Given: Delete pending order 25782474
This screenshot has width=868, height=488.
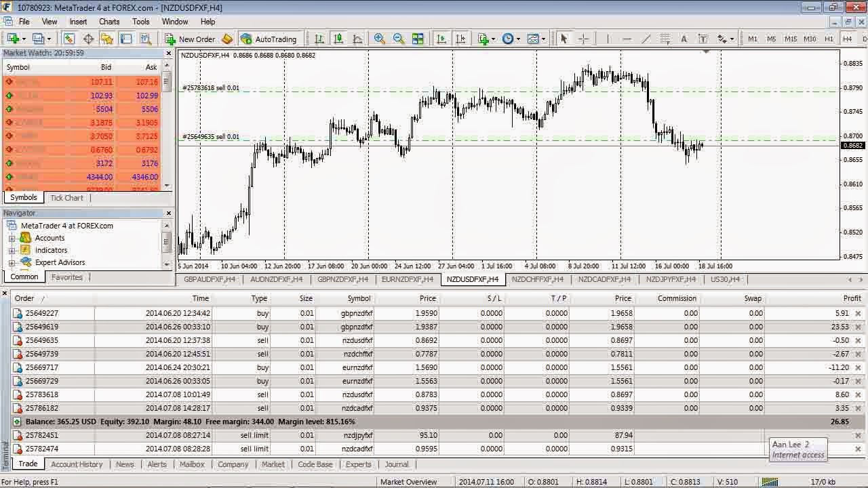Looking at the screenshot, I should (858, 449).
